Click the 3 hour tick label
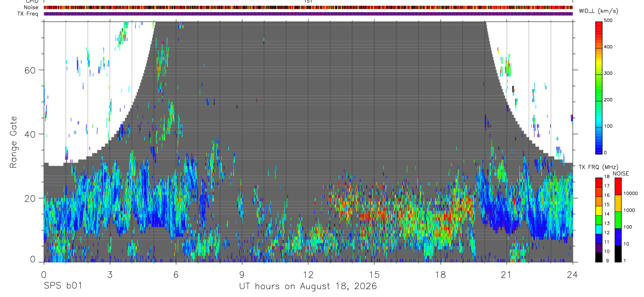644x297 pixels. point(110,274)
